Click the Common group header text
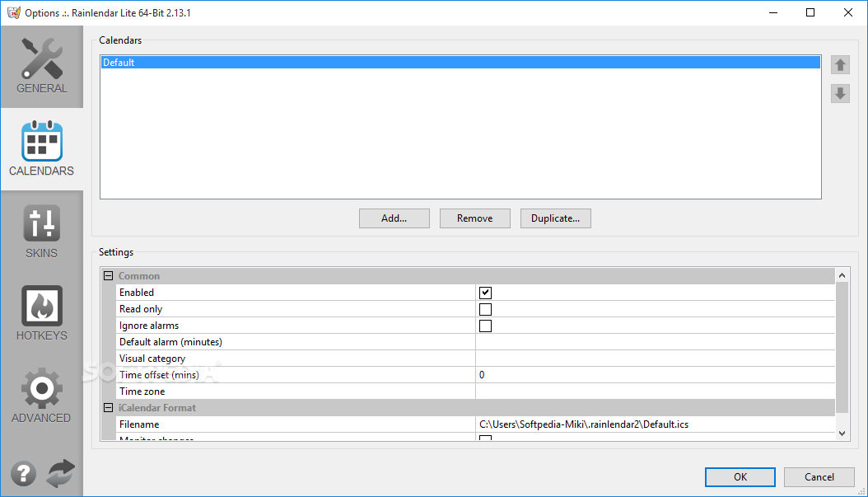This screenshot has width=868, height=497. pyautogui.click(x=139, y=276)
